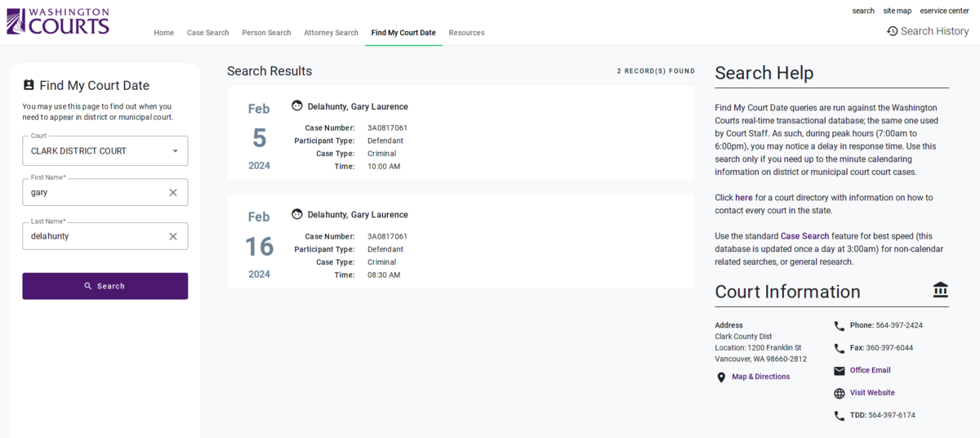Follow the Map & Directions link
This screenshot has width=980, height=438.
point(760,377)
